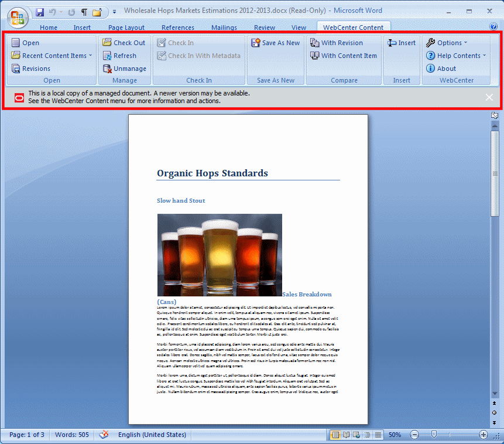Switch to Full Screen Reading view
Viewport: 504px width, 444px height.
[x=346, y=435]
